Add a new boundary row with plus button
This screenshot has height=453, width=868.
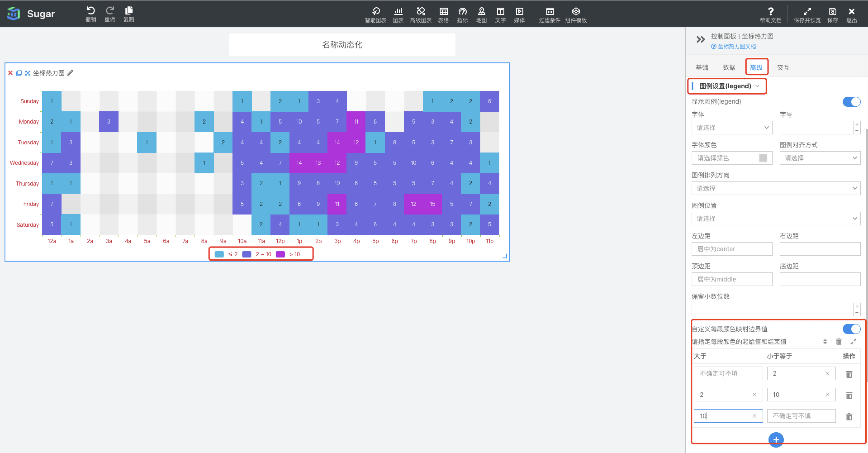click(776, 439)
